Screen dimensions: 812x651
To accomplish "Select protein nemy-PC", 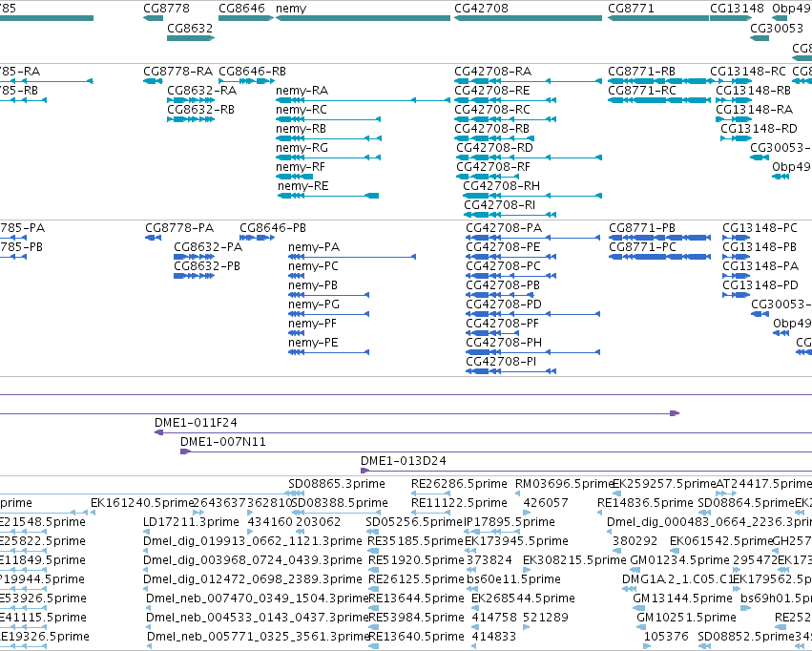I will tap(313, 266).
